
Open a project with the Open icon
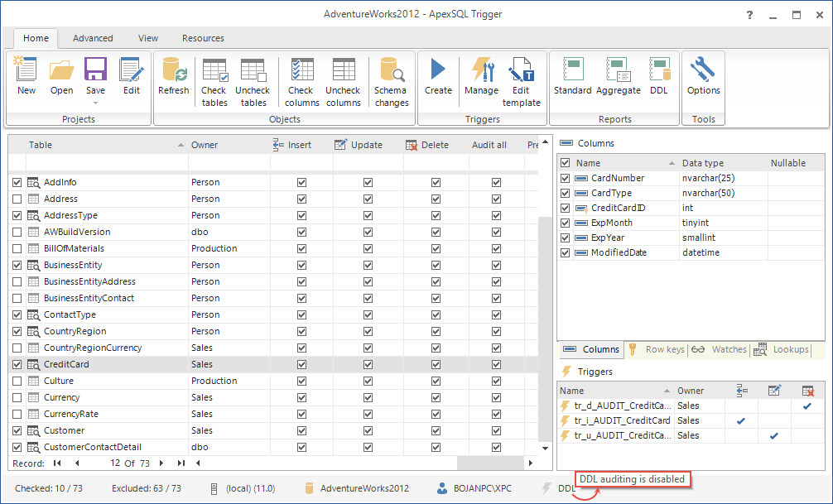[x=61, y=70]
